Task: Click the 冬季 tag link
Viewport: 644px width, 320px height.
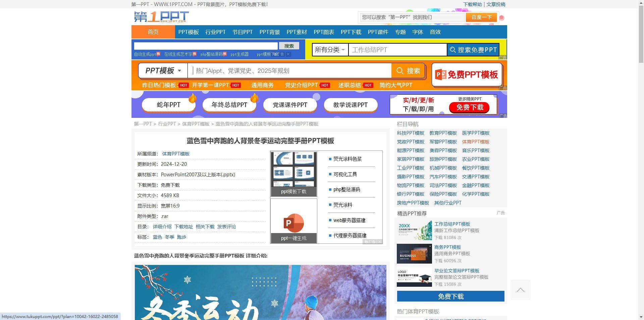Action: pos(170,237)
